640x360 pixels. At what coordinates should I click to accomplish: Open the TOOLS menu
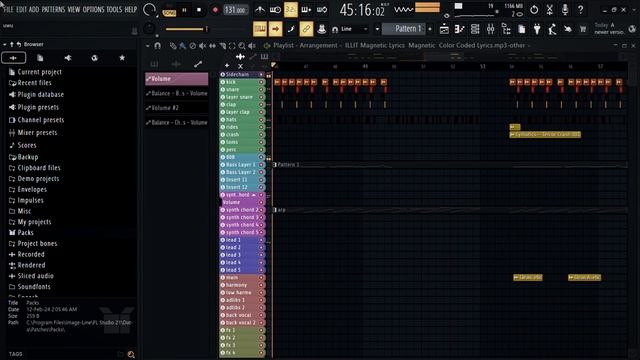[114, 9]
